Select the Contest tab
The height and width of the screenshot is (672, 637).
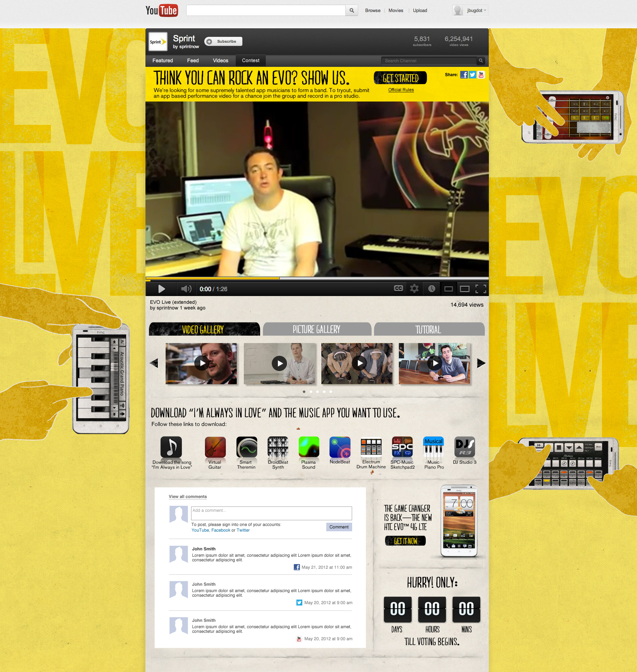[251, 60]
